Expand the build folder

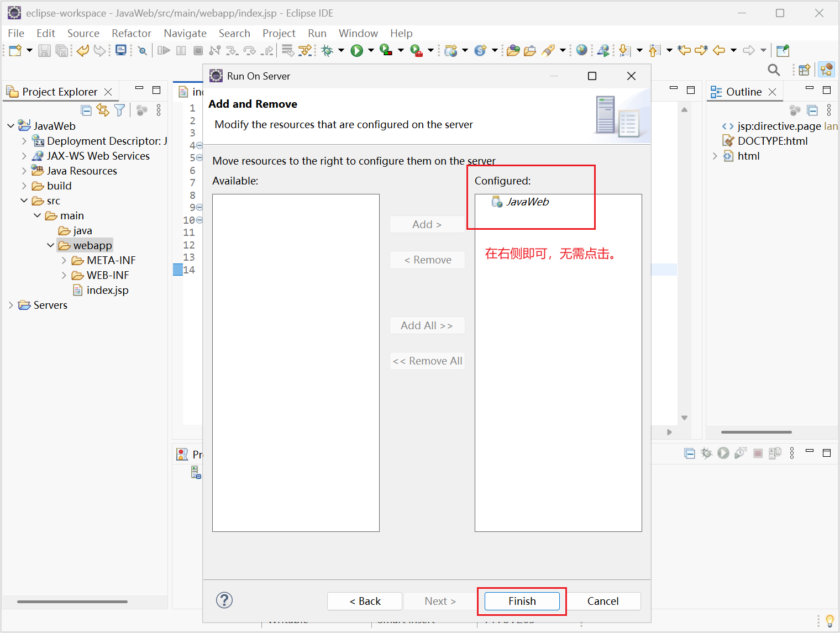pyautogui.click(x=24, y=186)
